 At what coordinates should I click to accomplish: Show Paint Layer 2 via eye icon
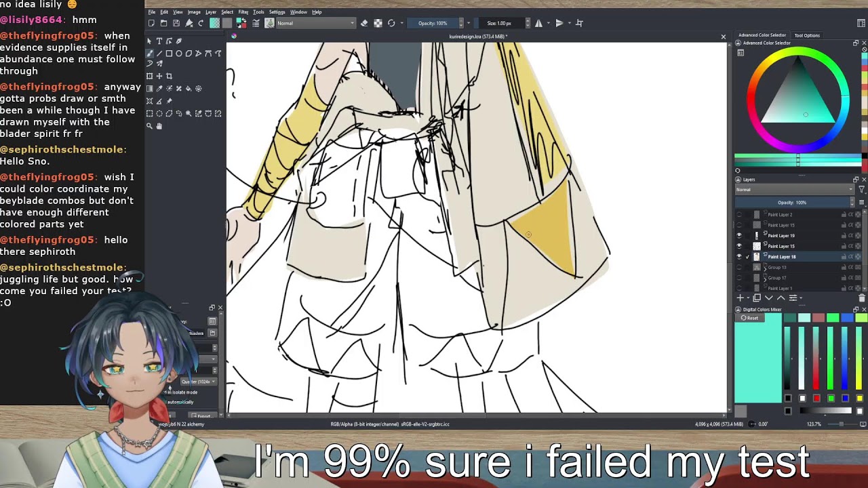[x=739, y=215]
